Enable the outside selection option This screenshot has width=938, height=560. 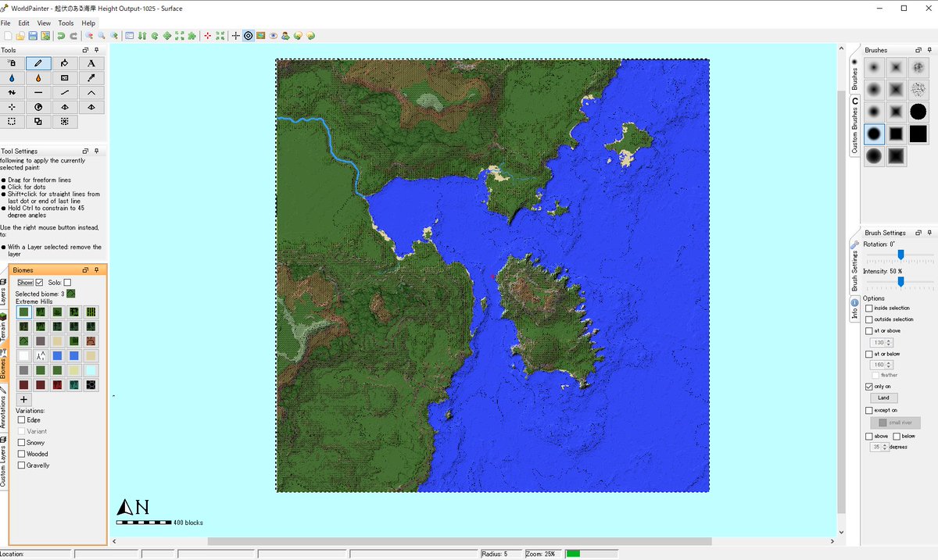(x=869, y=319)
